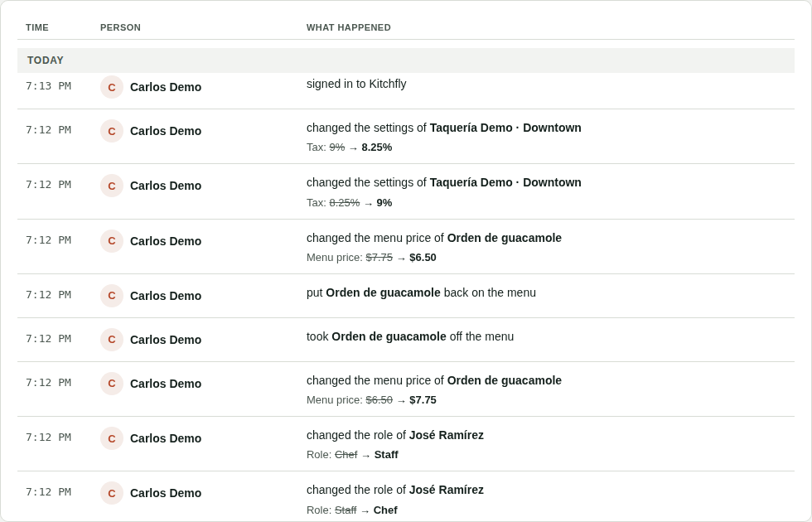Click the 'Tax: 8.25% → 9%' detail line
Screen dimensions: 812x522
coord(349,203)
